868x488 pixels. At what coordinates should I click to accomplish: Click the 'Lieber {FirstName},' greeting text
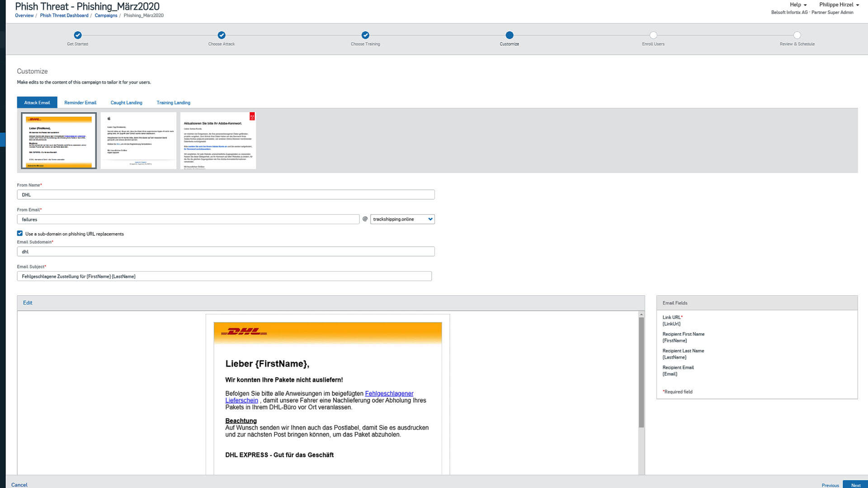267,364
